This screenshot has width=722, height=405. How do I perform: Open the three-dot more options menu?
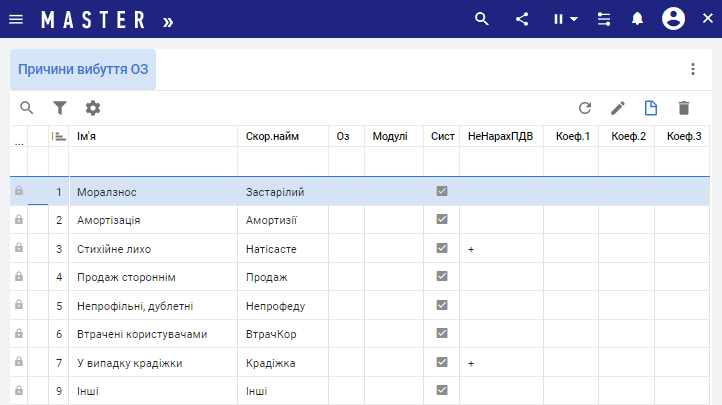(692, 69)
